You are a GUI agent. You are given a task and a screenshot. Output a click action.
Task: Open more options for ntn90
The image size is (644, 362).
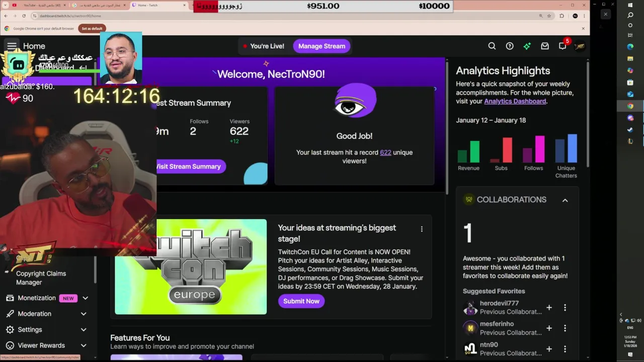[x=565, y=349]
